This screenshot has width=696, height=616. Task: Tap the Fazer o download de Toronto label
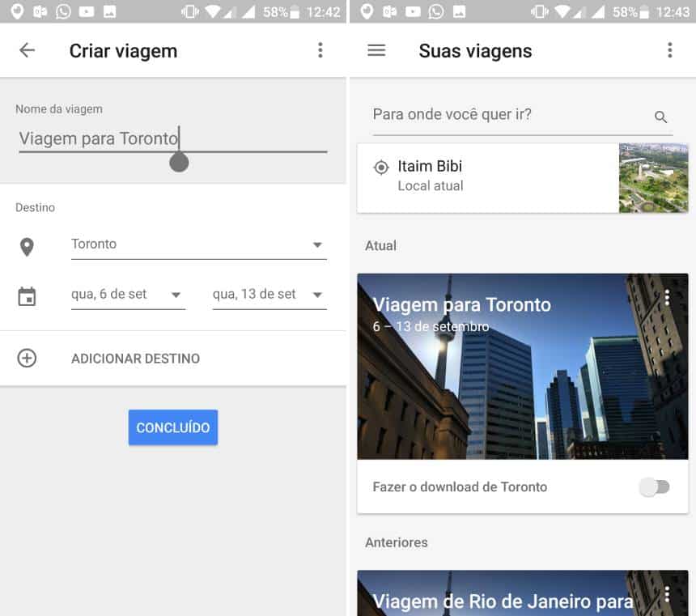click(460, 486)
